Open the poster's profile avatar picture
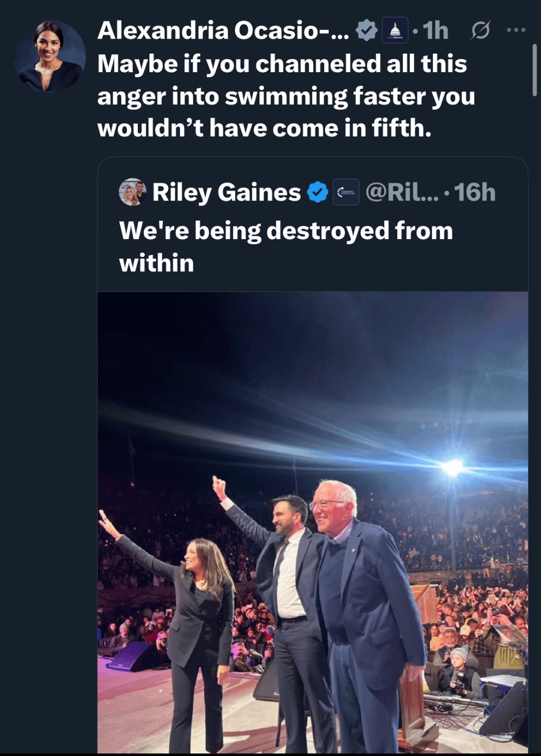 pos(50,56)
